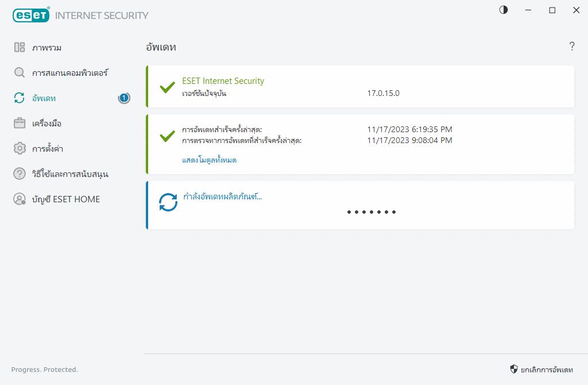The width and height of the screenshot is (588, 385).
Task: Click the product updating progress dots
Action: [x=372, y=212]
